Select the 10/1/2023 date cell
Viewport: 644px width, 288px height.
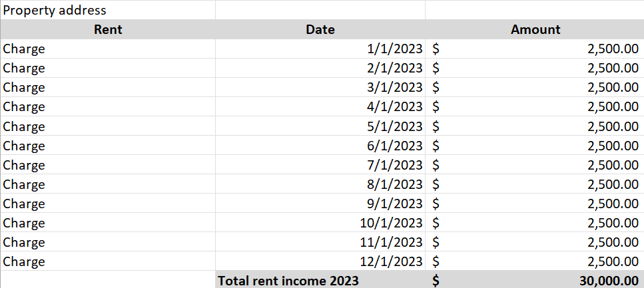[320, 222]
